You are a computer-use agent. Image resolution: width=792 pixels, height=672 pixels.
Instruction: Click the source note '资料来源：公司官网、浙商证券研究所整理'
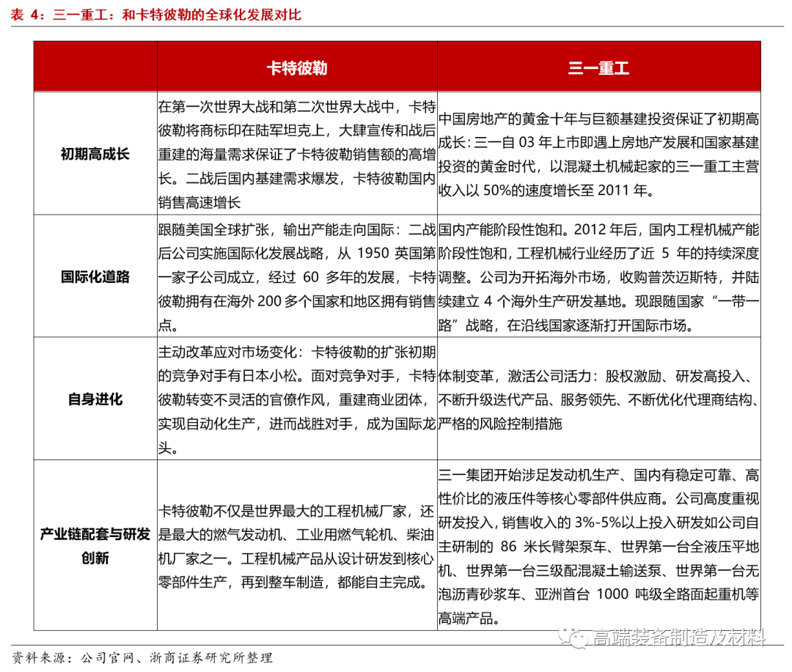click(x=142, y=657)
